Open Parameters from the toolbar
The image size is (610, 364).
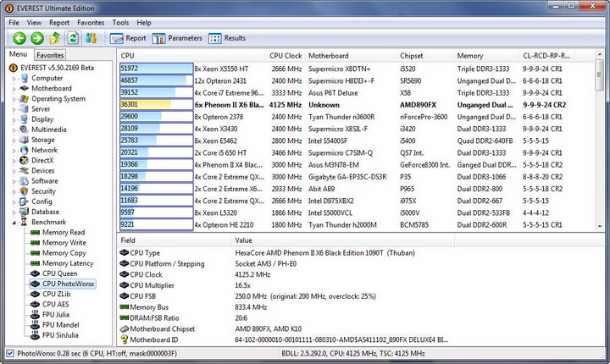click(177, 38)
